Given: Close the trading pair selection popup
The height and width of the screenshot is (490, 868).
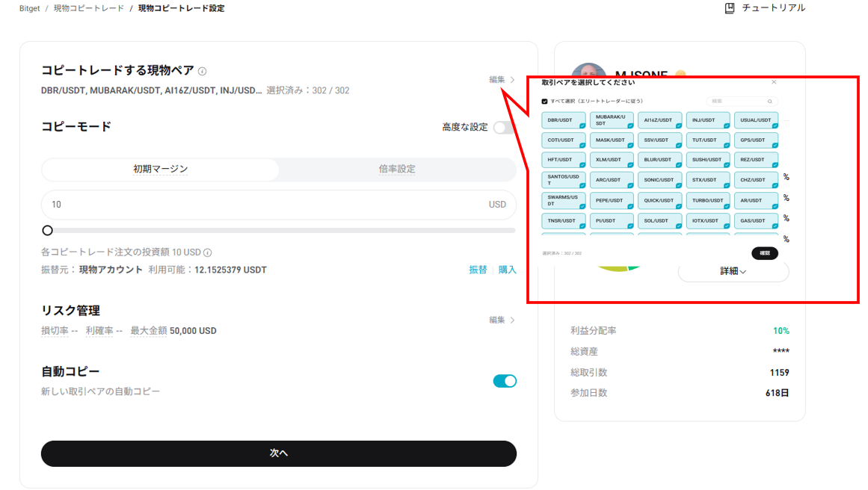Looking at the screenshot, I should [774, 82].
